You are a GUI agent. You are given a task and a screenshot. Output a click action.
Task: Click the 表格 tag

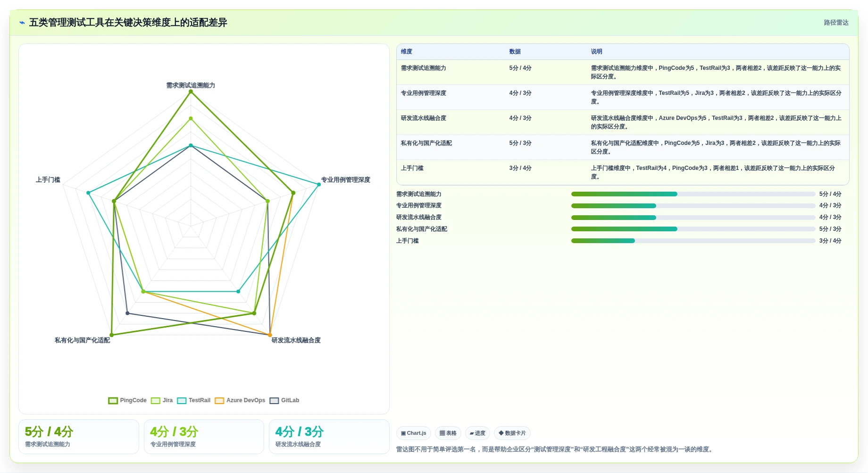tap(448, 433)
